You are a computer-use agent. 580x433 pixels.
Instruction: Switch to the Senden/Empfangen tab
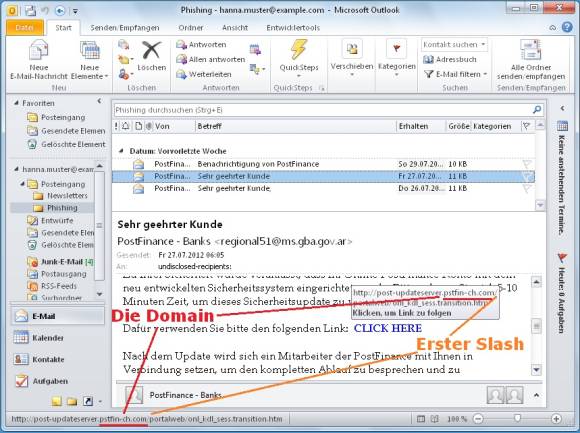pos(125,28)
